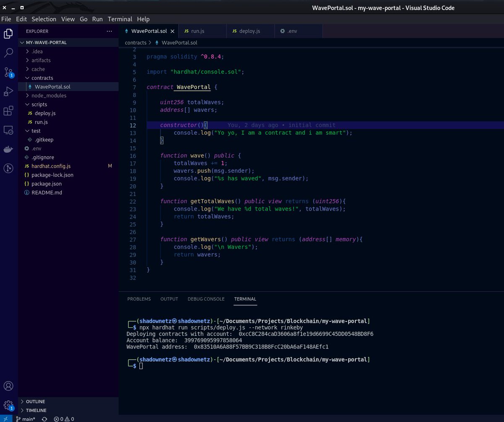Open deploy.js in the file tree
This screenshot has width=504, height=422.
tap(68, 113)
